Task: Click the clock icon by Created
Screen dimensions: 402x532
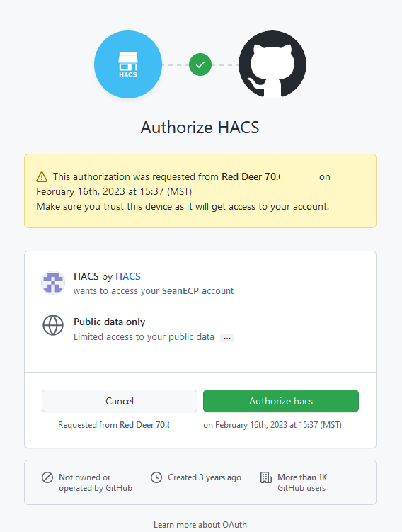Action: (x=156, y=477)
